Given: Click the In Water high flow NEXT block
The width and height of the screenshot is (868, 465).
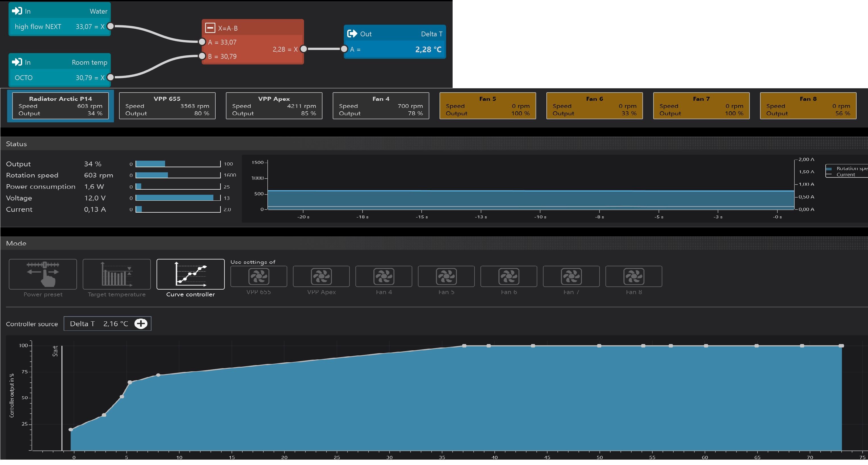Looking at the screenshot, I should pyautogui.click(x=60, y=19).
